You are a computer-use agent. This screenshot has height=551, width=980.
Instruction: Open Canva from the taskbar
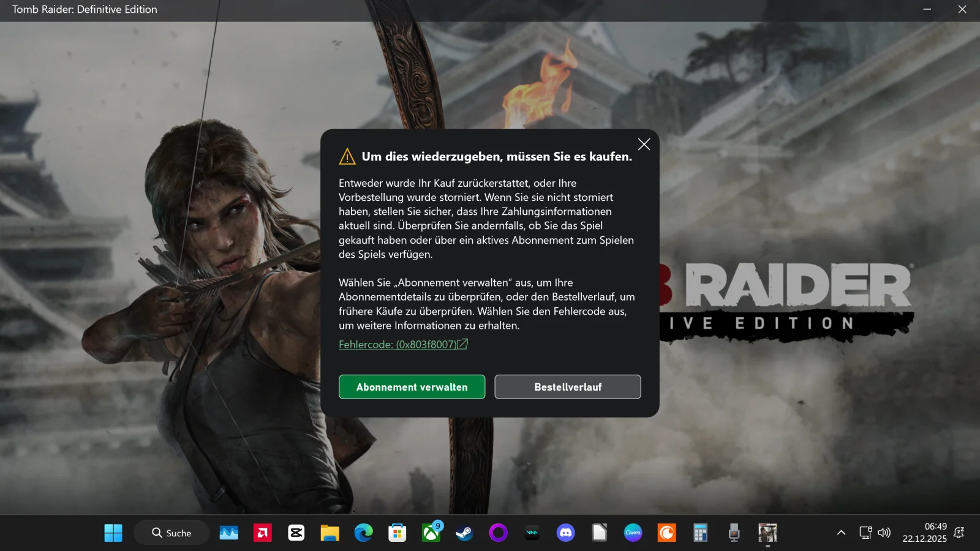633,533
